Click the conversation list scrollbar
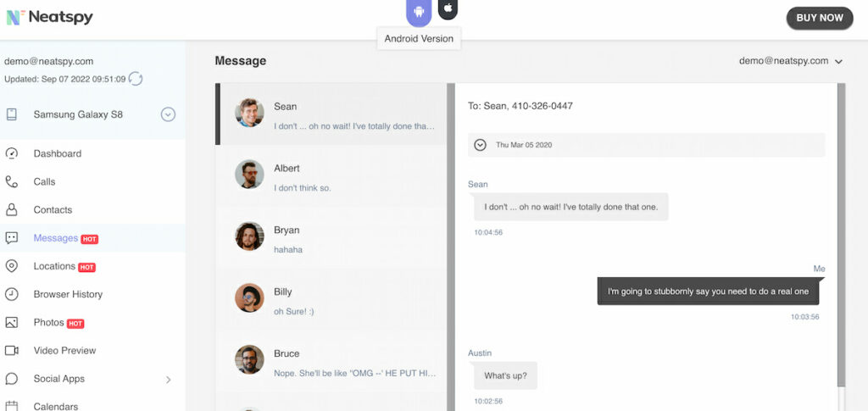 (451, 247)
